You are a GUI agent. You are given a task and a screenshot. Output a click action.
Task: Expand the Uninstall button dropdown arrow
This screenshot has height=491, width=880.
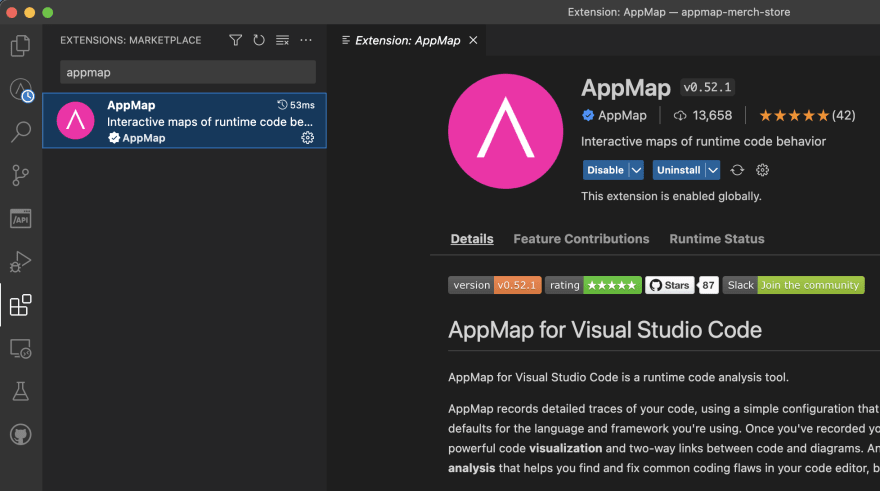[713, 170]
